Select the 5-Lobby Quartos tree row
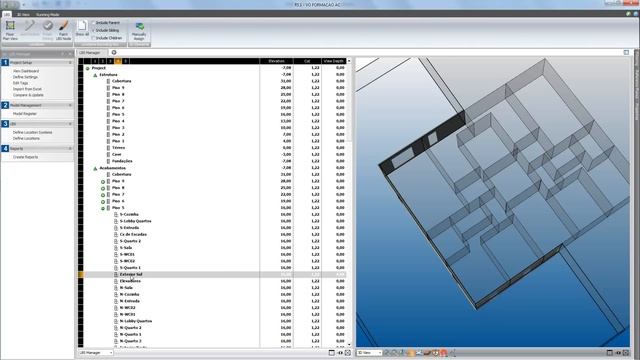This screenshot has height=360, width=640. point(215,221)
